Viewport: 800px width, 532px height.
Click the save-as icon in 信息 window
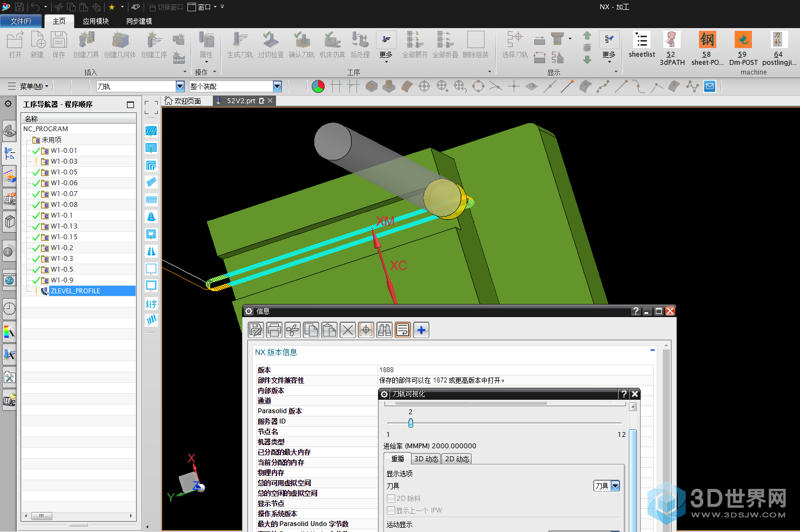click(x=256, y=330)
